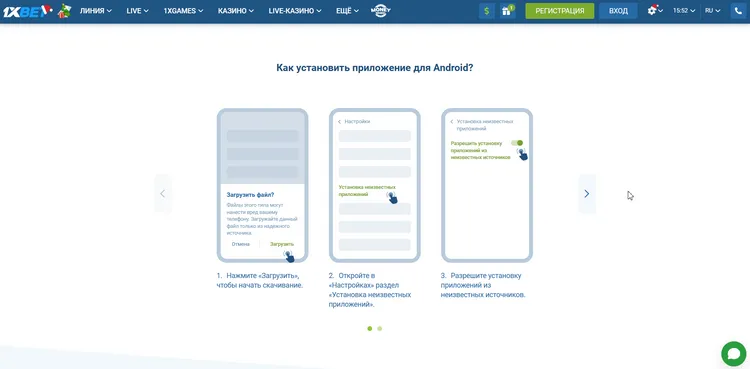The height and width of the screenshot is (369, 750).
Task: Expand the LIVE-КАЗИНО menu
Action: [x=295, y=11]
